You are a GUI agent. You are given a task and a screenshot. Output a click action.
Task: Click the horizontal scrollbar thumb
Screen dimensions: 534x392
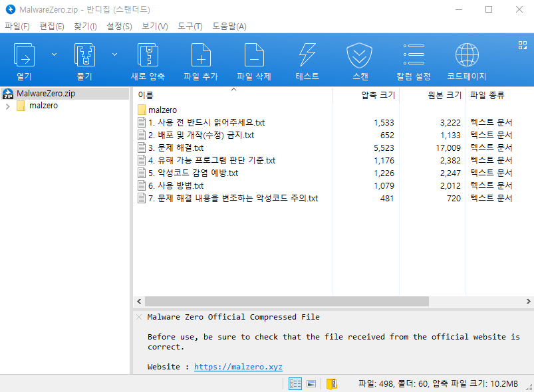[287, 301]
